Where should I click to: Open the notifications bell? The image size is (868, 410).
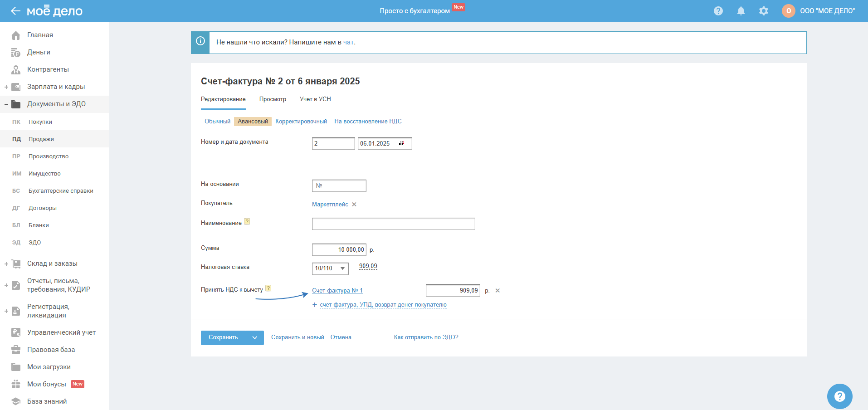(x=741, y=11)
